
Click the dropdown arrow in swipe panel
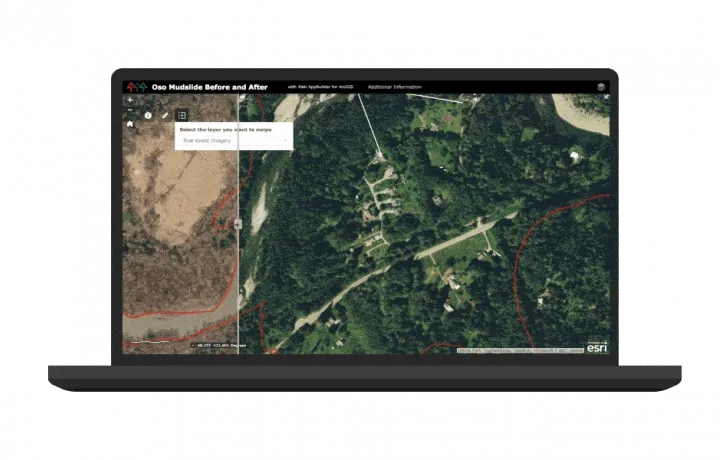point(285,141)
